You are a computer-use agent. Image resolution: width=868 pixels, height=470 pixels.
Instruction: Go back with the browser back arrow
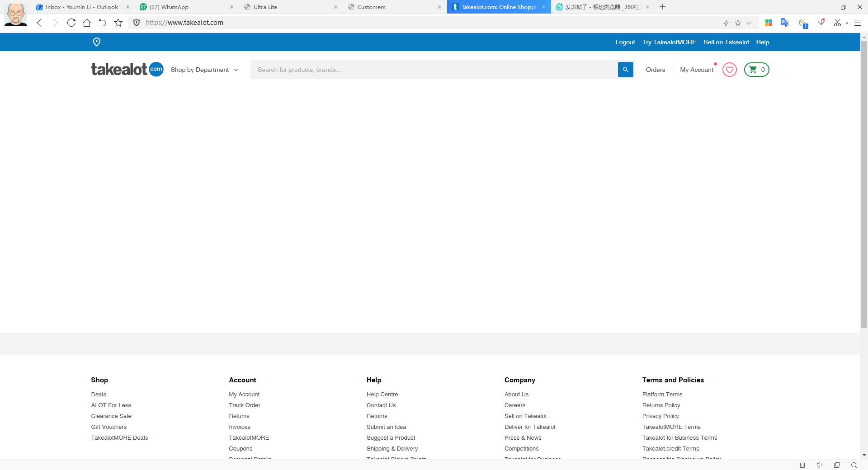click(39, 23)
